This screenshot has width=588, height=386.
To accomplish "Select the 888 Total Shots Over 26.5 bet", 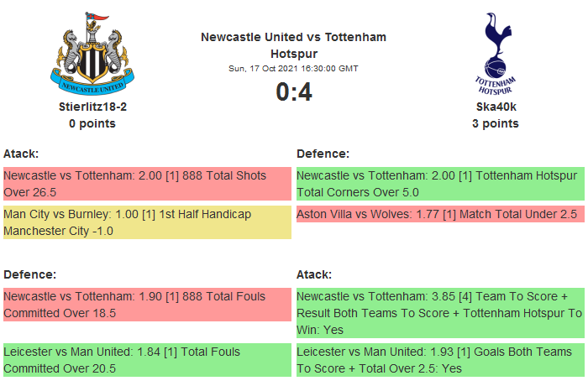I will 147,184.
